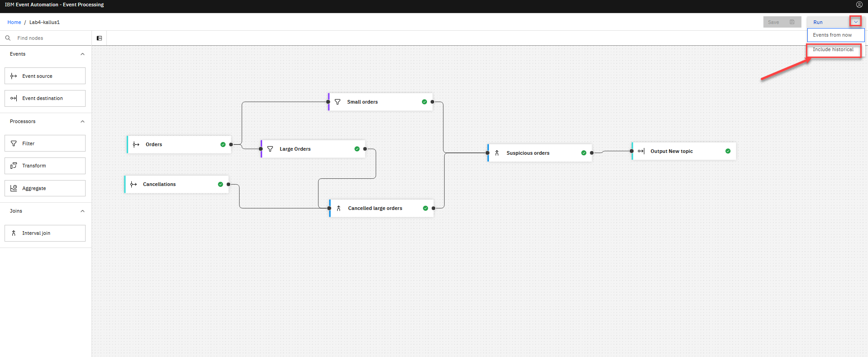The height and width of the screenshot is (357, 868).
Task: Click the search magnifier icon
Action: click(x=8, y=38)
